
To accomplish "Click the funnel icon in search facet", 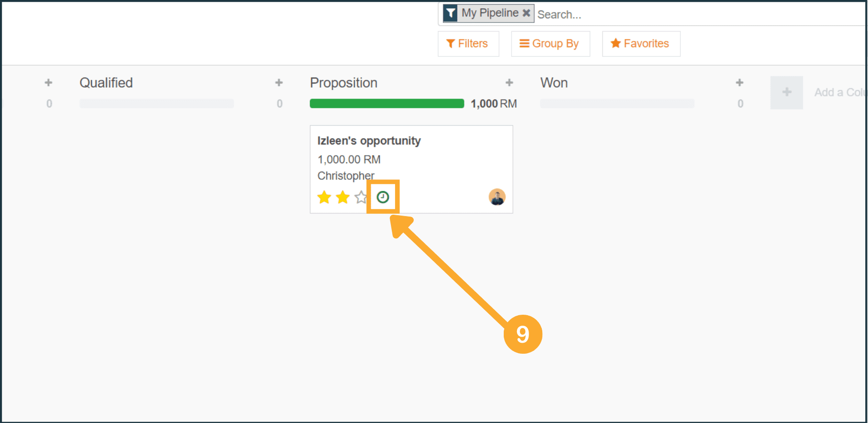I will [451, 13].
